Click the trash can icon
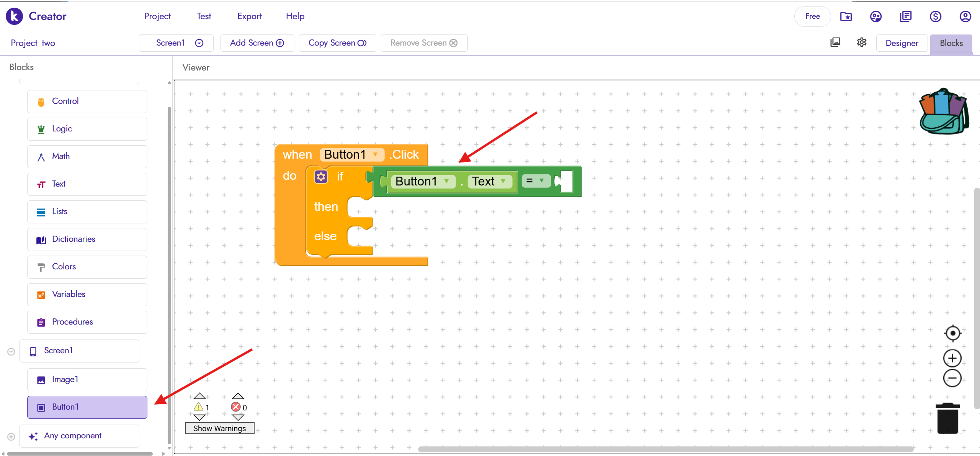 coord(947,418)
